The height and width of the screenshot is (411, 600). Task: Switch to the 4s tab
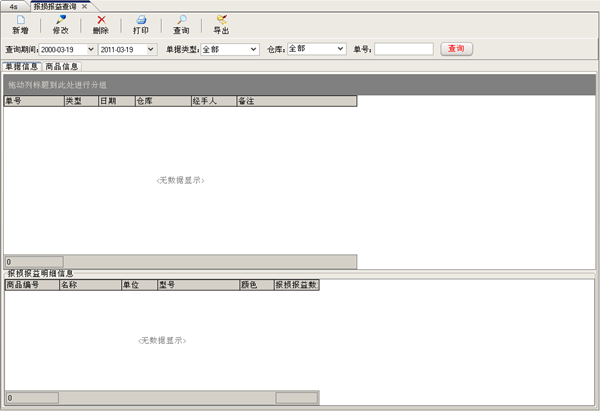[14, 6]
